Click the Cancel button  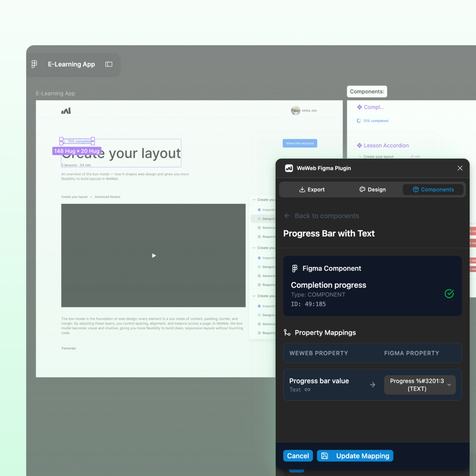tap(298, 456)
